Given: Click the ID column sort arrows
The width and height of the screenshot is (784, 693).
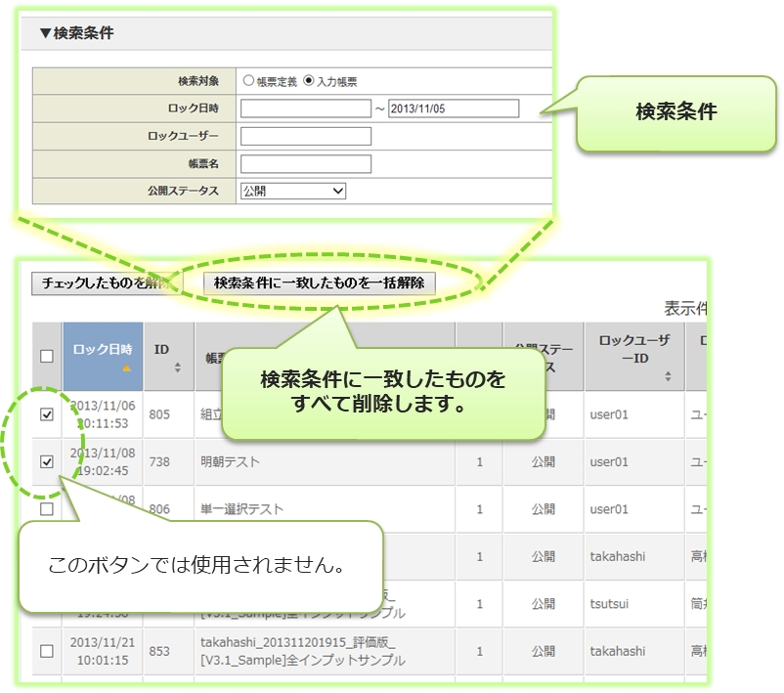Looking at the screenshot, I should coord(177,368).
